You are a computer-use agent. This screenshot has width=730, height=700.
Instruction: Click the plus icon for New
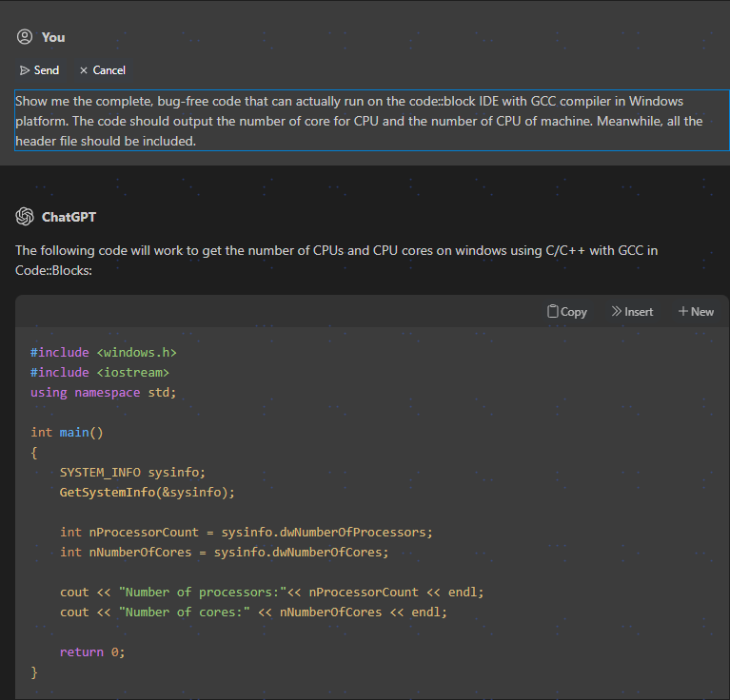click(x=682, y=312)
